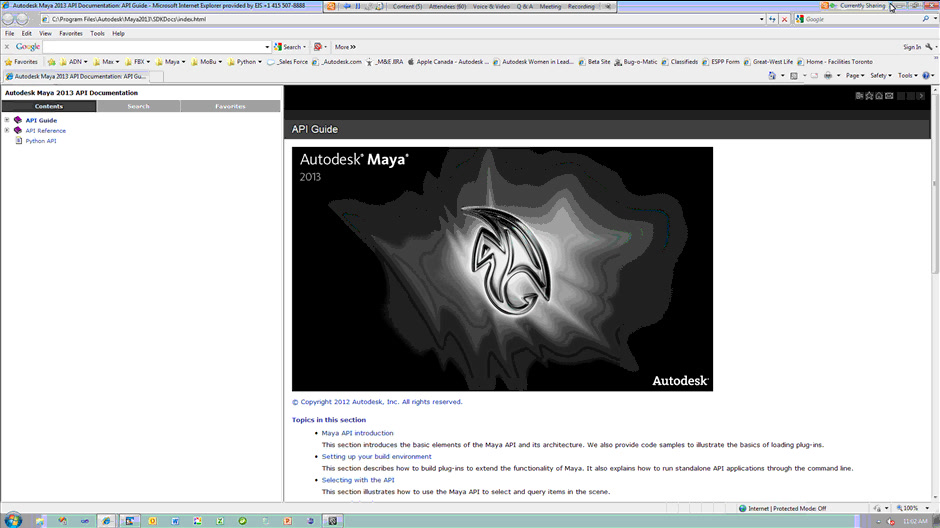
Task: Open the address bar history dropdown arrow
Action: (761, 19)
